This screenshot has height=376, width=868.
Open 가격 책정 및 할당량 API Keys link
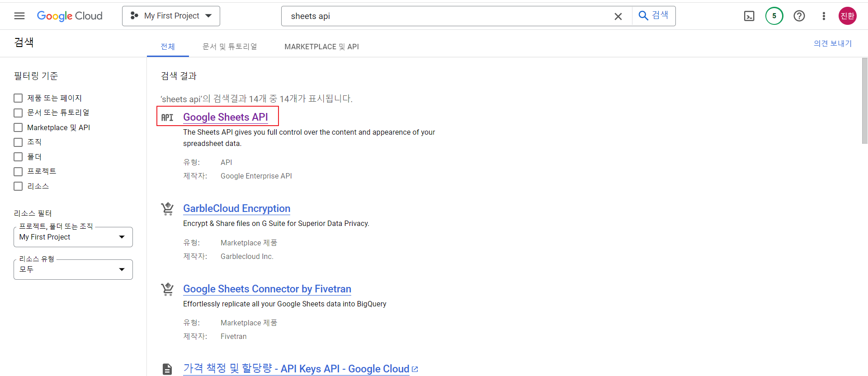click(296, 369)
